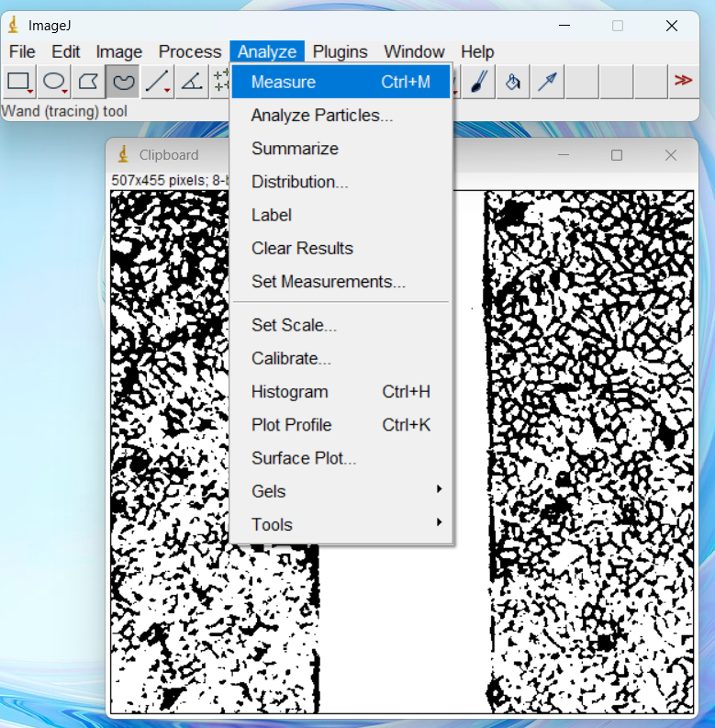
Task: Select the Straight line tool
Action: 157,82
